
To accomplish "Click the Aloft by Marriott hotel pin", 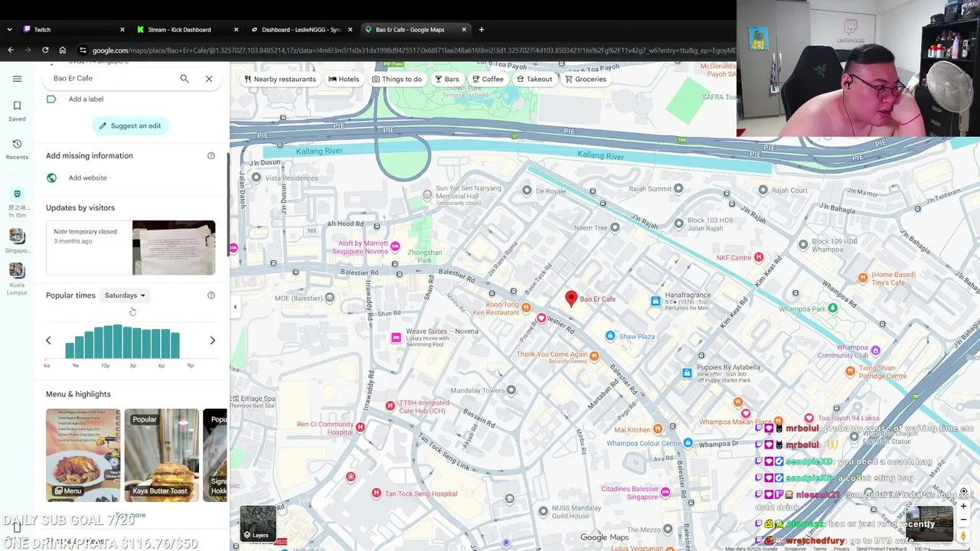I will 395,246.
